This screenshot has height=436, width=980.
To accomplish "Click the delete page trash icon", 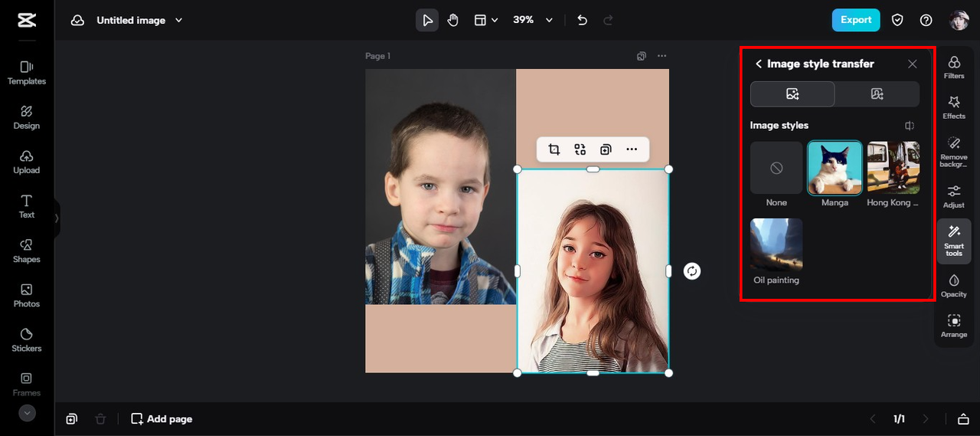I will coord(100,418).
